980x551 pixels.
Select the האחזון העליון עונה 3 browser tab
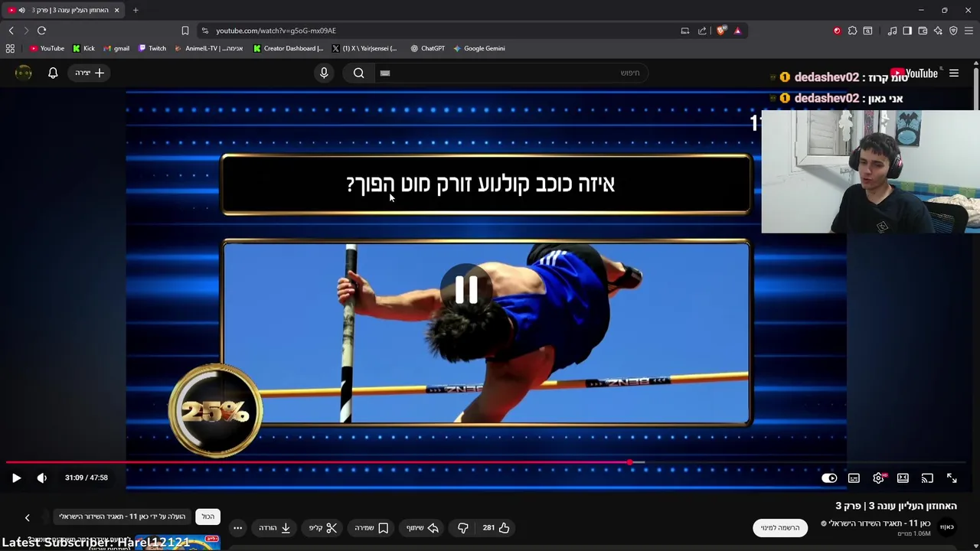click(x=64, y=10)
